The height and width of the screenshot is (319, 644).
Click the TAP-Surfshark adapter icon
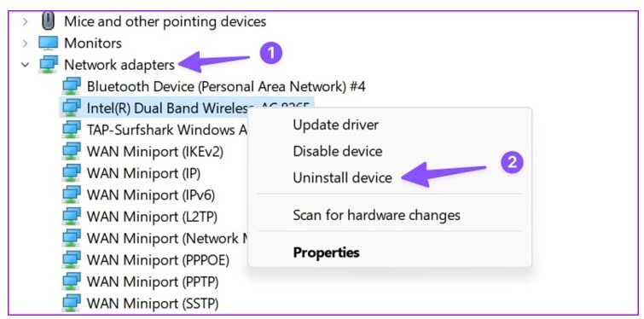coord(72,130)
